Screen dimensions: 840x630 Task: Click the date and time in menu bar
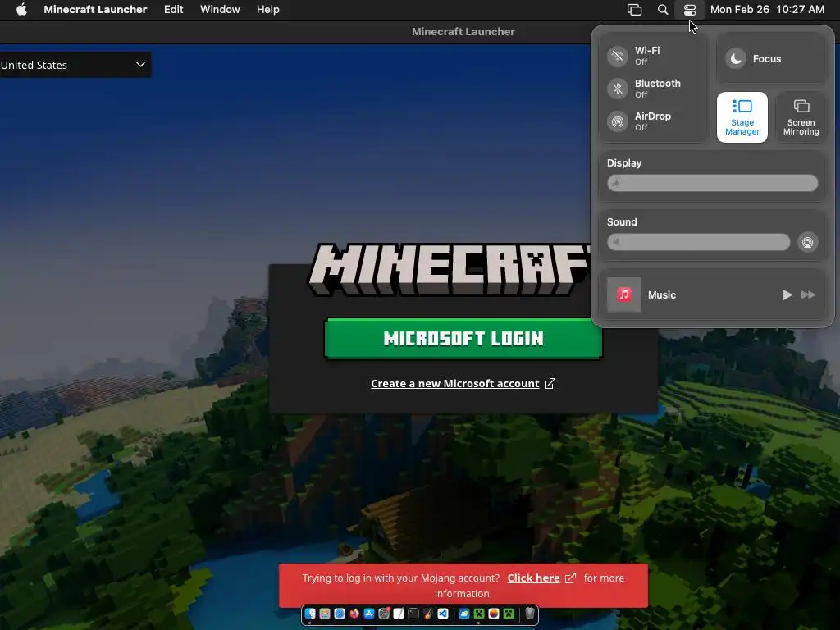767,9
